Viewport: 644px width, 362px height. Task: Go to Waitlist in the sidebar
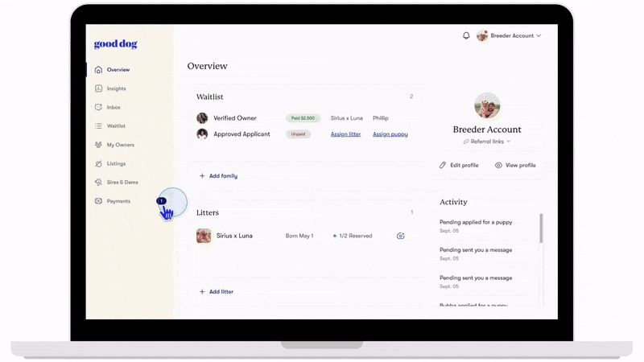pyautogui.click(x=116, y=126)
